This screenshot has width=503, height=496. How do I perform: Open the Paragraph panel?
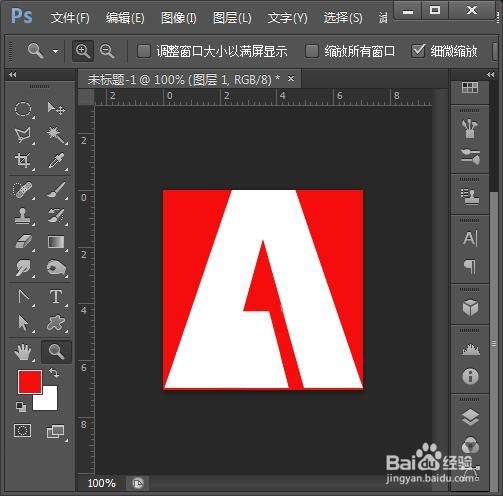(x=470, y=266)
